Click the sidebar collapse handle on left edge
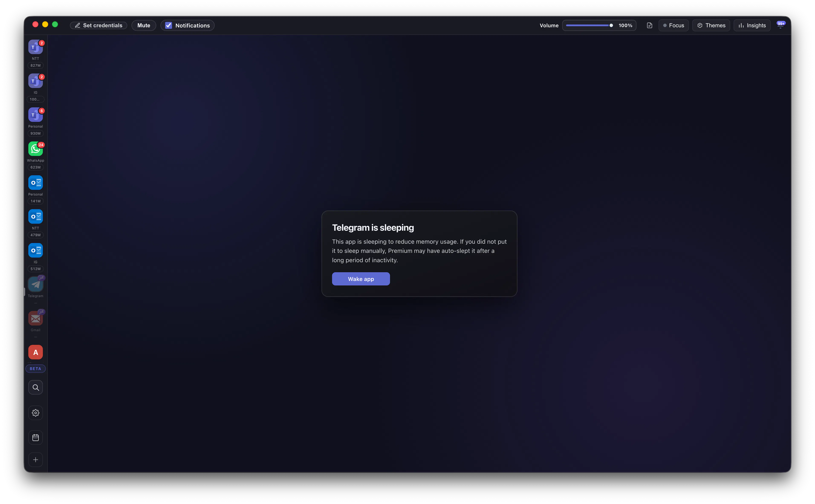815x504 pixels. click(x=24, y=292)
